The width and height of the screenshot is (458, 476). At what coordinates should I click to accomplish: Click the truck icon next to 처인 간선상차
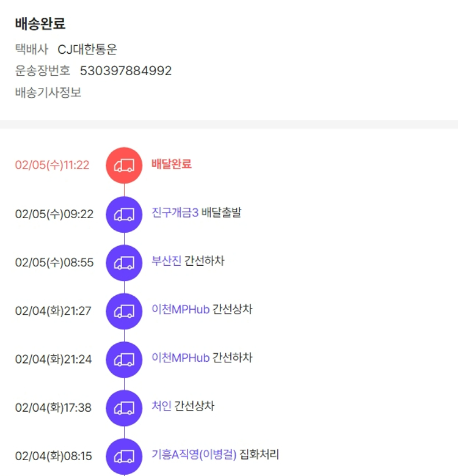coord(124,407)
